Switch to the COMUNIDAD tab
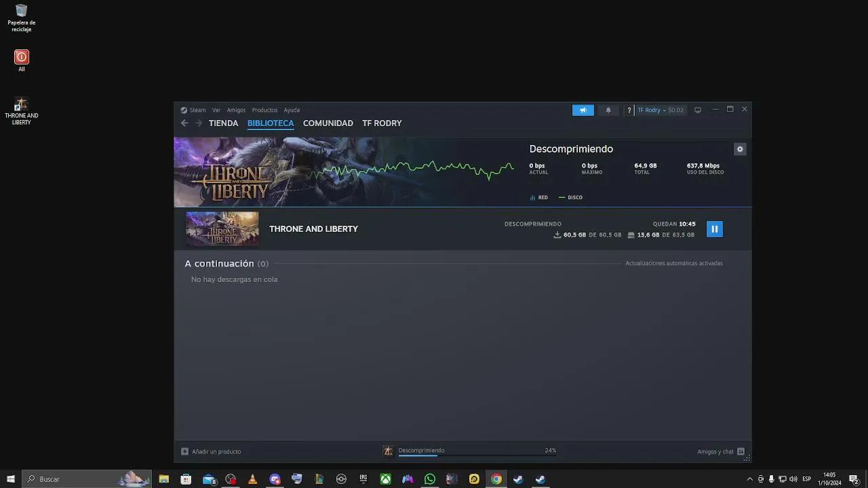Screen dimensions: 868x488 328,123
